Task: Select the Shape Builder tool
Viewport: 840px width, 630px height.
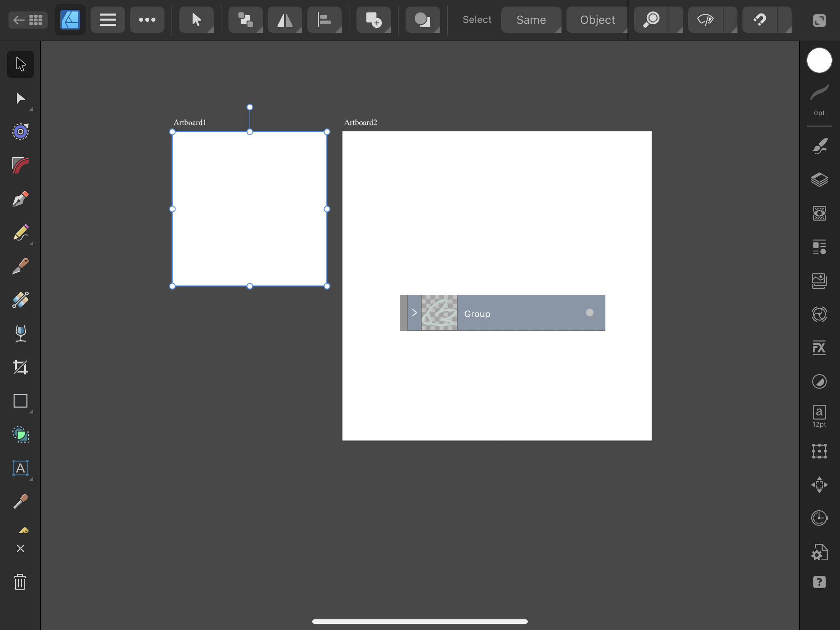Action: tap(21, 434)
